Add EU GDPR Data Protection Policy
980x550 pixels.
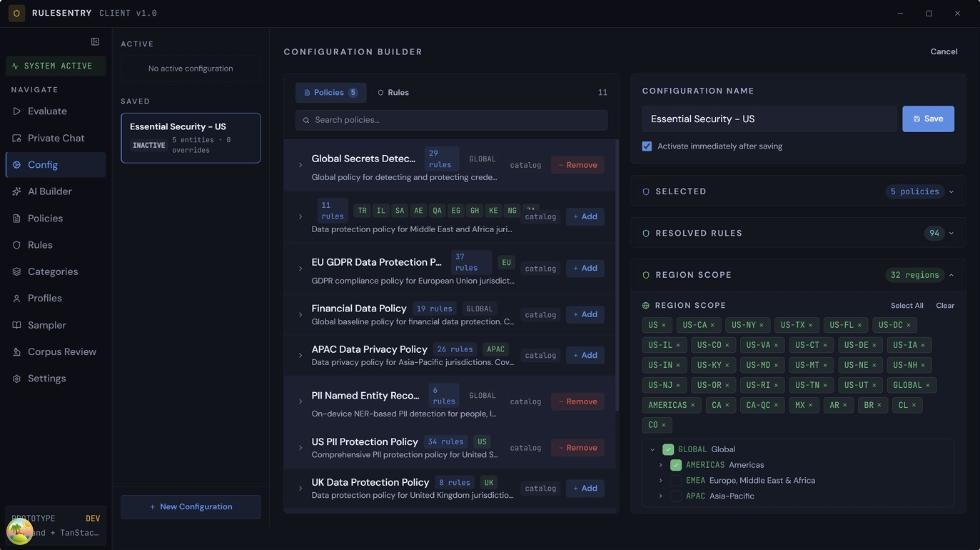[x=585, y=269]
